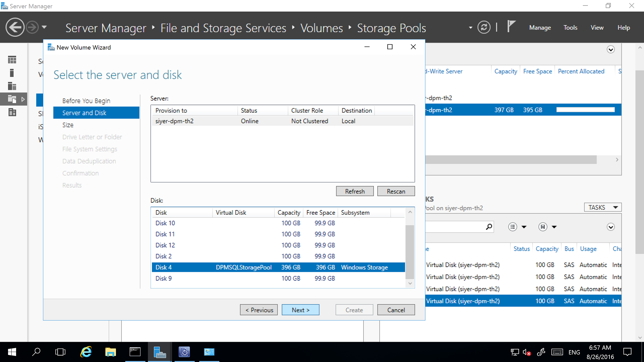Click the Rescan button
The height and width of the screenshot is (362, 644).
click(x=396, y=191)
